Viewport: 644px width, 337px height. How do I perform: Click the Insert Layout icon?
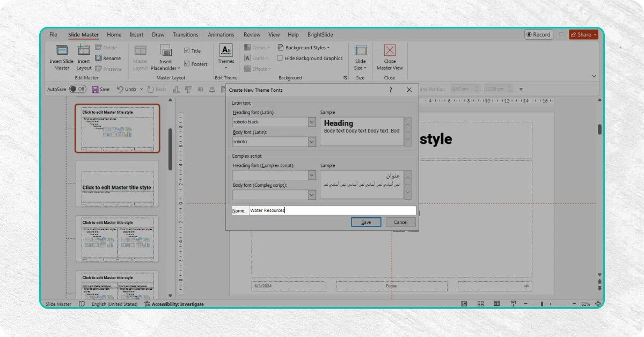[x=84, y=51]
